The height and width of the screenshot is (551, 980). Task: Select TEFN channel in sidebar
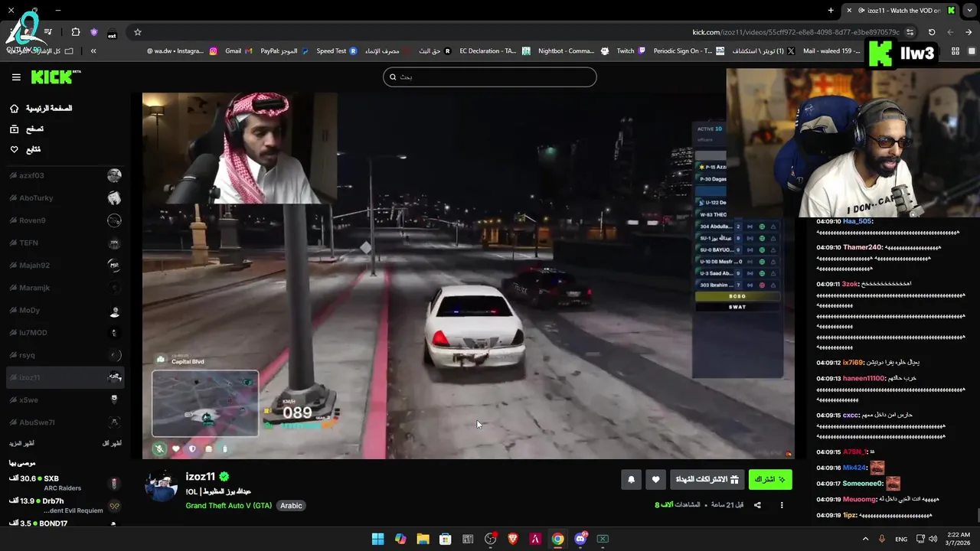(x=65, y=243)
